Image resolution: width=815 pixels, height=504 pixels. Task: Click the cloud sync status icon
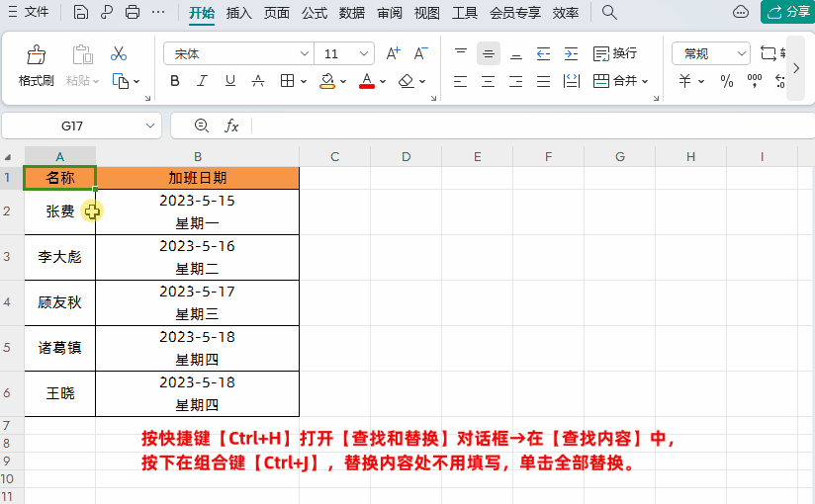(741, 12)
